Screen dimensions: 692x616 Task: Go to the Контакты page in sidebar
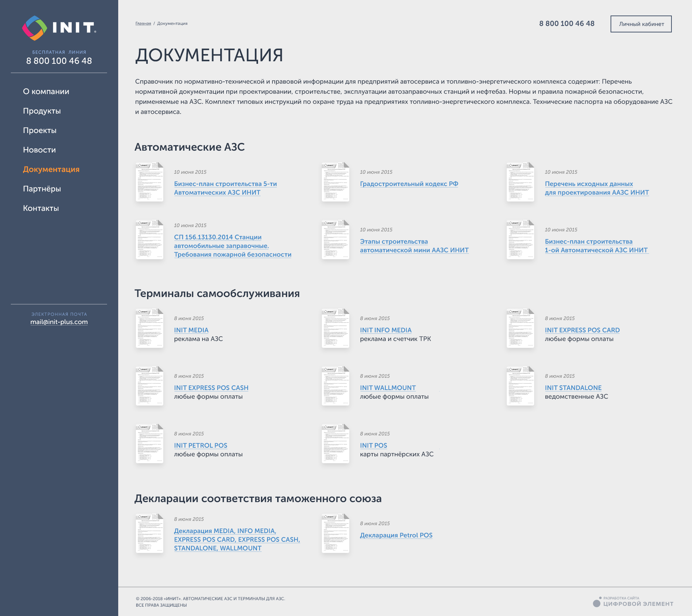pos(41,208)
